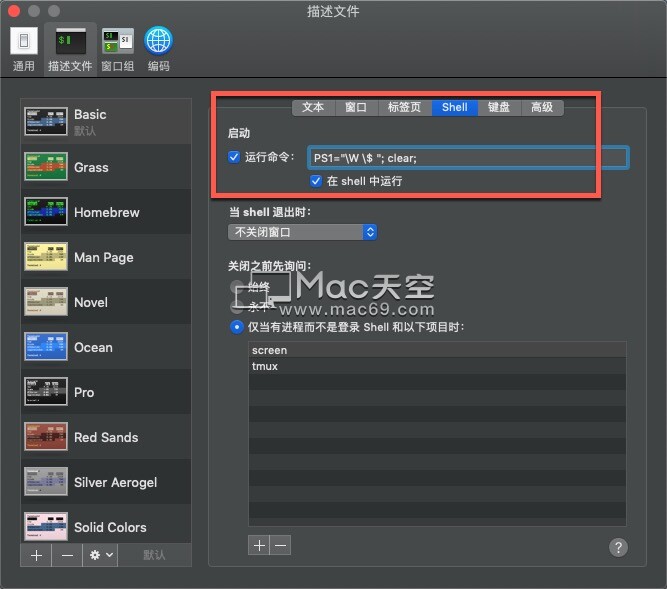667x589 pixels.
Task: Remove a process with minus button
Action: 280,545
